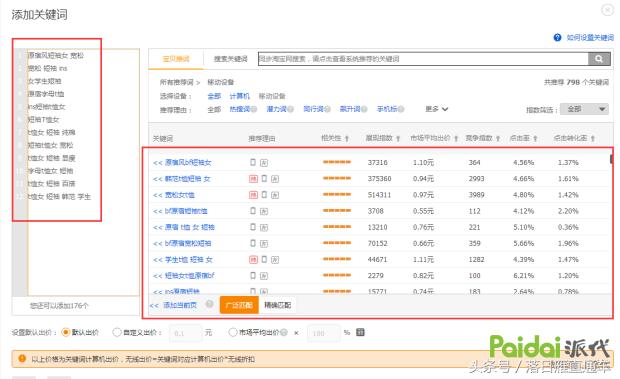Filter devices by 移动设备
620x379 pixels.
[272, 96]
